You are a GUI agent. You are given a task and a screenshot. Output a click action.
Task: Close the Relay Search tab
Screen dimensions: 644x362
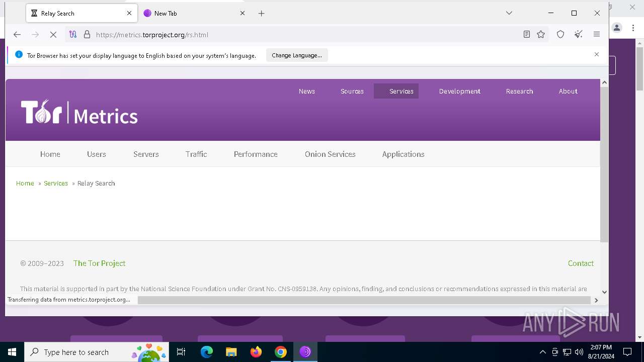click(129, 14)
